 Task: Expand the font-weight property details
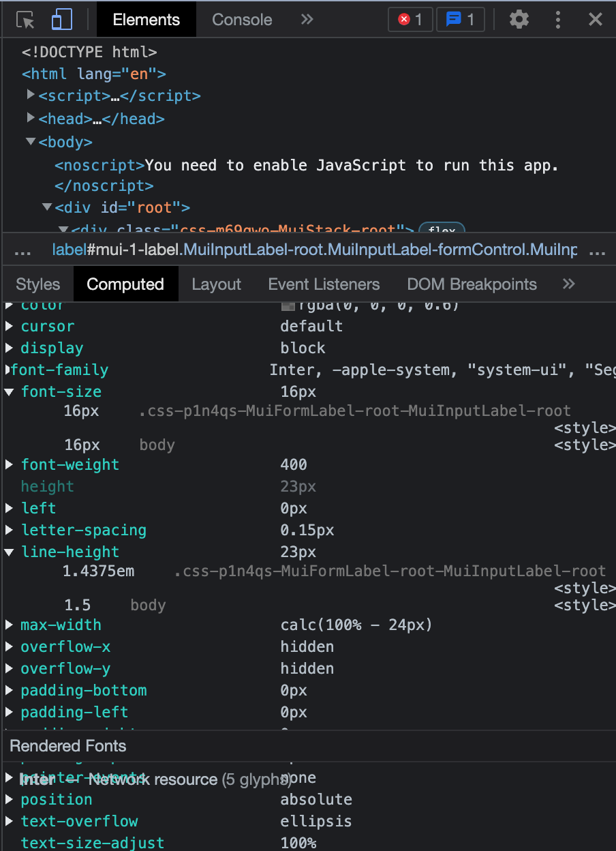10,464
